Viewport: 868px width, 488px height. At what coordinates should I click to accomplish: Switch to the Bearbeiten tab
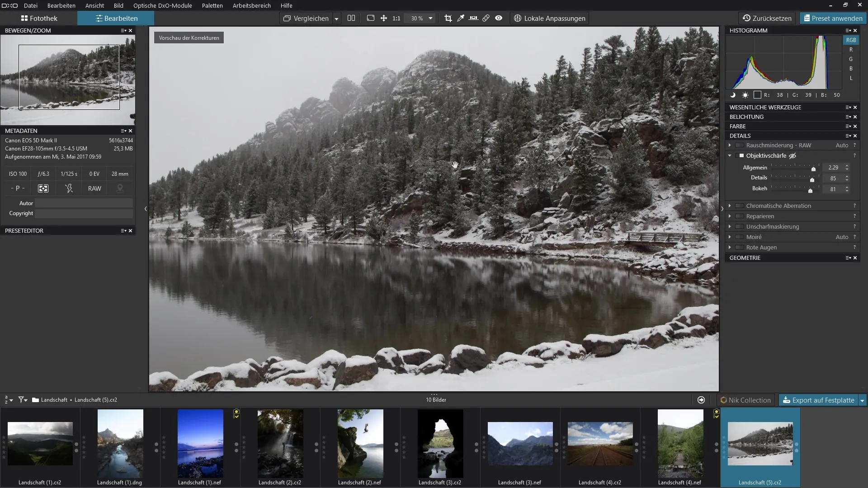(x=116, y=19)
